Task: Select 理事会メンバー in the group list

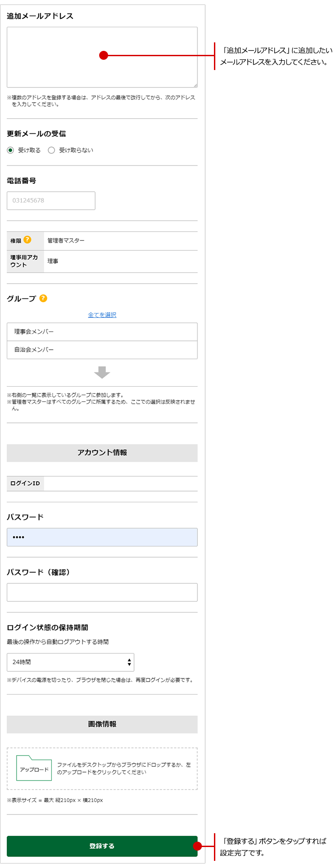Action: pos(102,332)
